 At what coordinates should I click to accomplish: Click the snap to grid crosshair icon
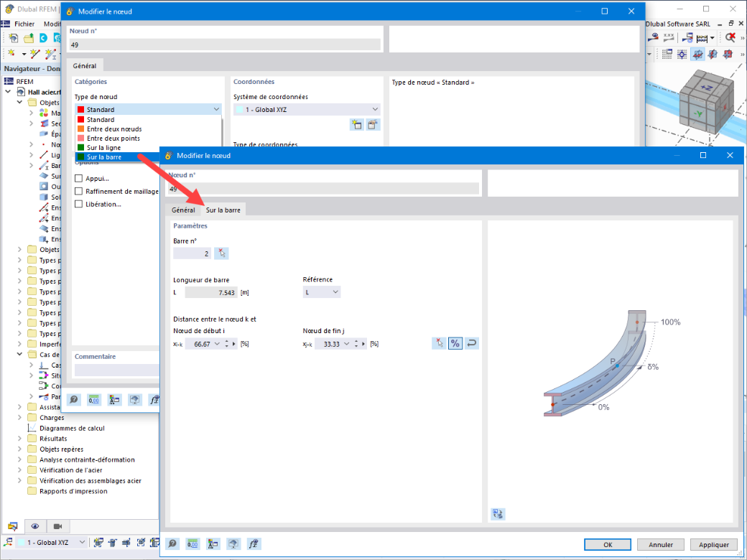point(682,54)
